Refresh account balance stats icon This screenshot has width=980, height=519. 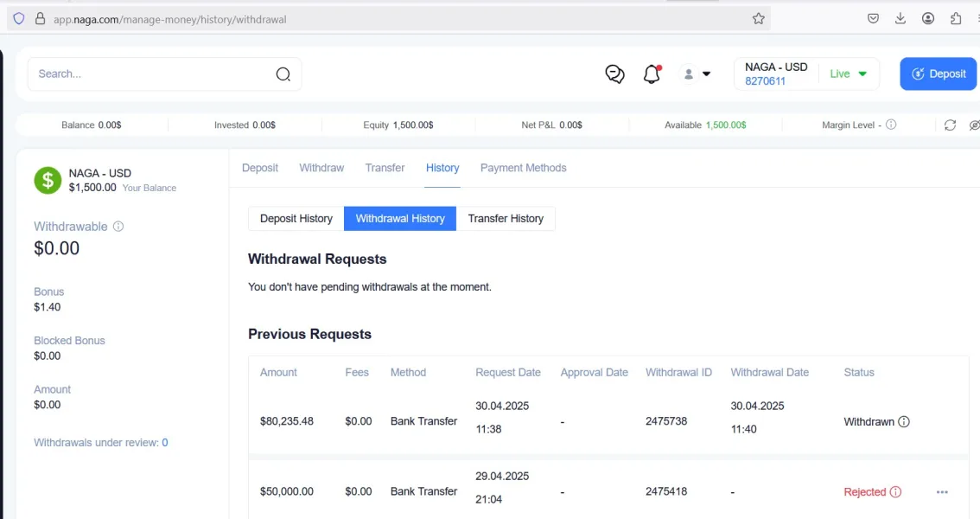[950, 125]
